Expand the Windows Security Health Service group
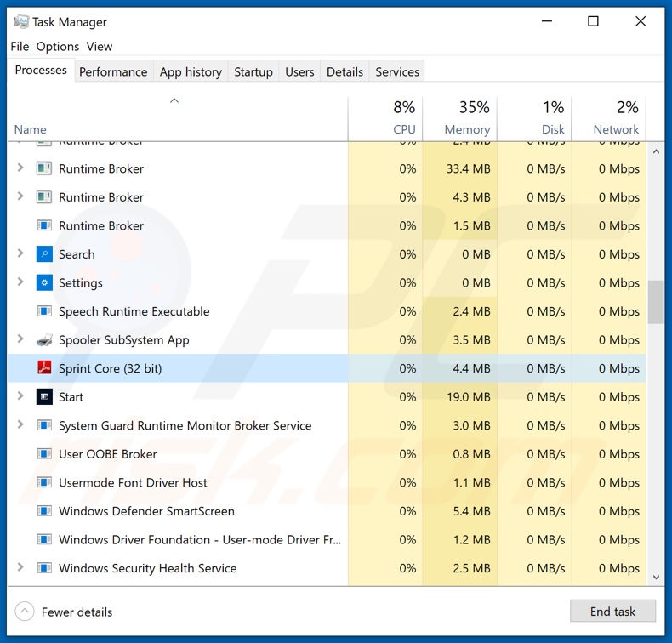The height and width of the screenshot is (643, 672). pyautogui.click(x=20, y=567)
